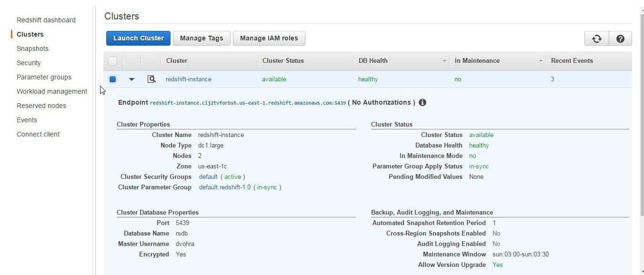The image size is (644, 275).
Task: Open Security section in sidebar
Action: pyautogui.click(x=29, y=63)
